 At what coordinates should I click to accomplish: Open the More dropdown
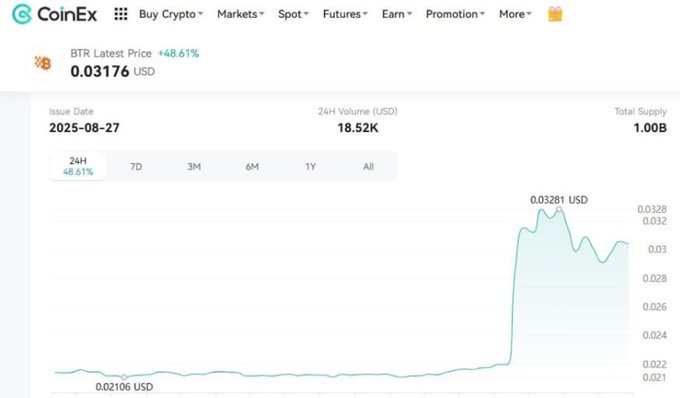click(x=515, y=14)
